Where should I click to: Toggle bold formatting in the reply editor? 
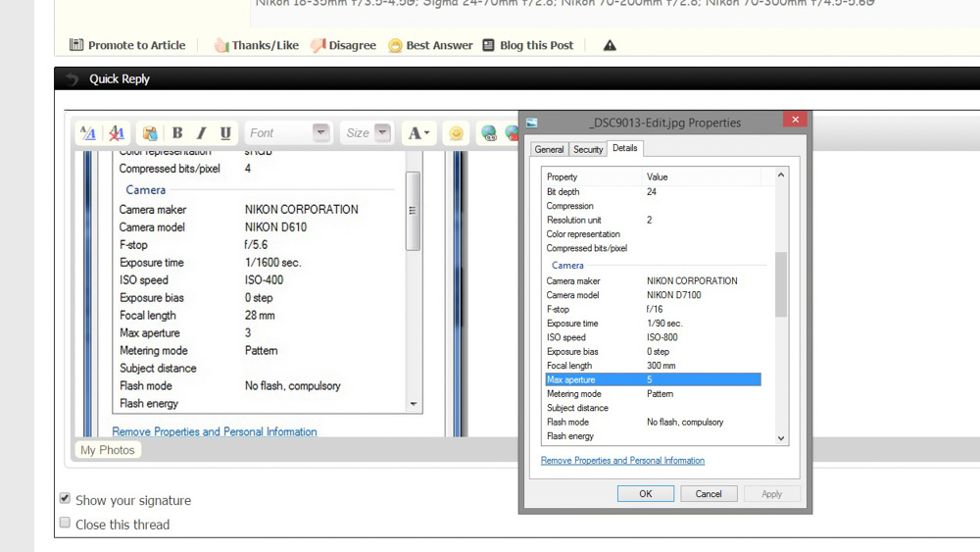pyautogui.click(x=177, y=133)
